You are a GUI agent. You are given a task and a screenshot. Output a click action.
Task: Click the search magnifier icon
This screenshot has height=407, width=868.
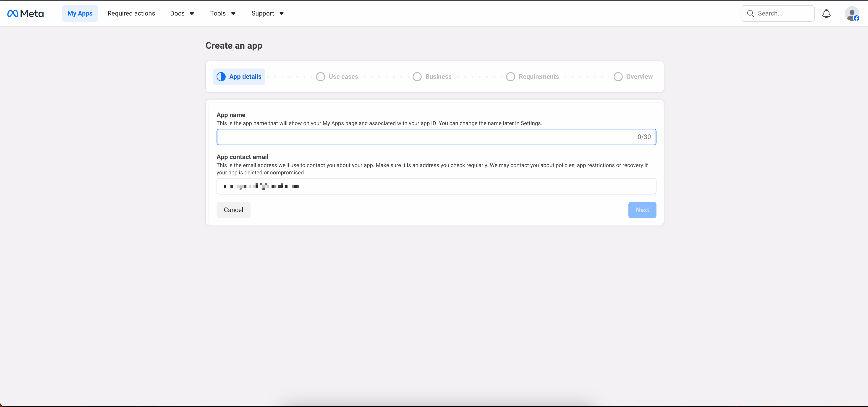[x=750, y=13]
